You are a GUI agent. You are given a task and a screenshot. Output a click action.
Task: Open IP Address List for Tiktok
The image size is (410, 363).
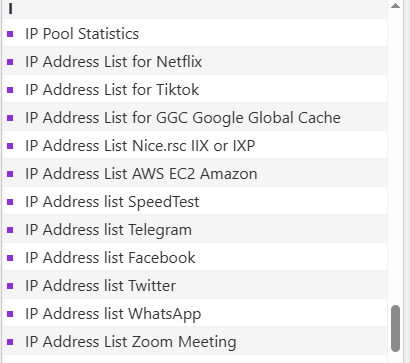point(112,90)
